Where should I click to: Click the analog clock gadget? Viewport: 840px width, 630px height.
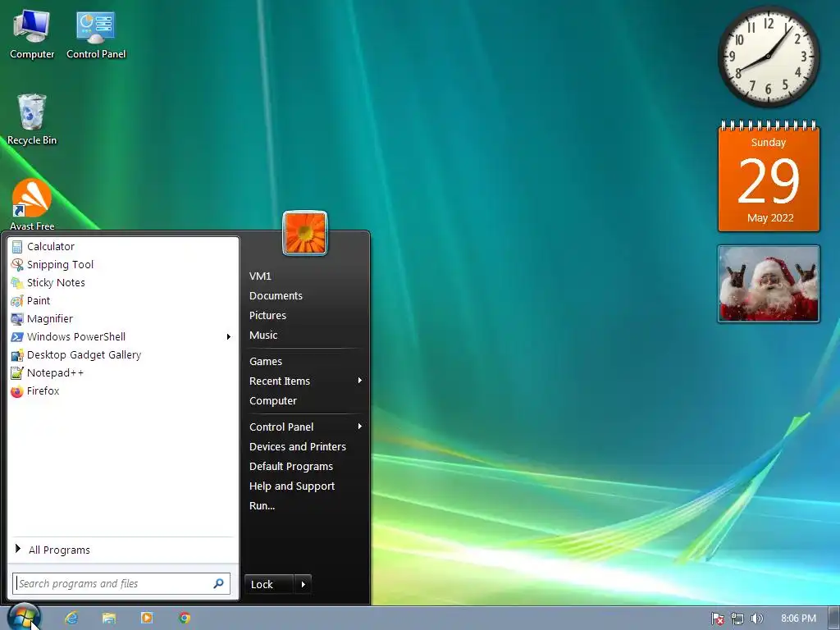pyautogui.click(x=768, y=57)
